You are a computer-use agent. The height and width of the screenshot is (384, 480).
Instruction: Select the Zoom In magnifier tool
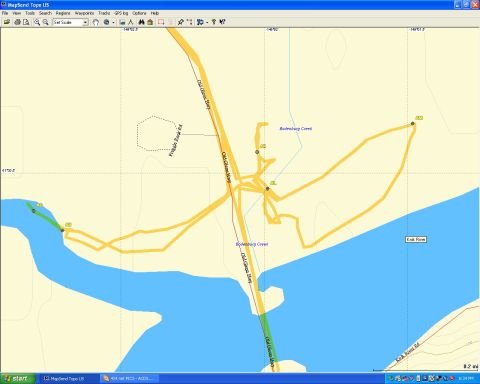coord(37,22)
